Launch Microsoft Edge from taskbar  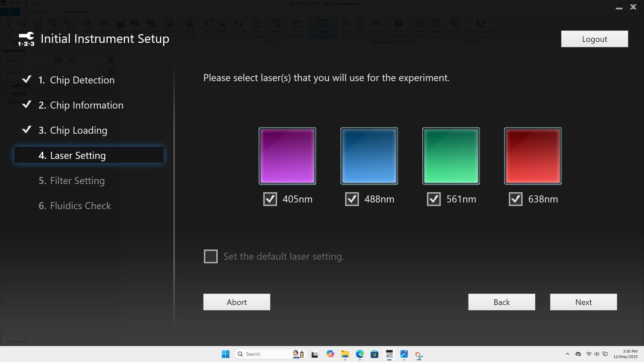(x=360, y=354)
